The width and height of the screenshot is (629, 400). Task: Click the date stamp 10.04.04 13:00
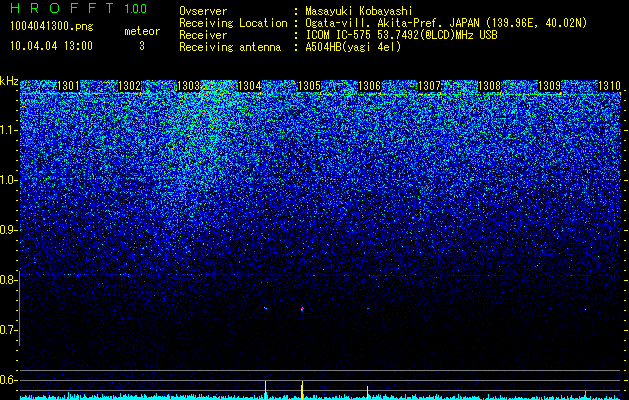tap(51, 46)
